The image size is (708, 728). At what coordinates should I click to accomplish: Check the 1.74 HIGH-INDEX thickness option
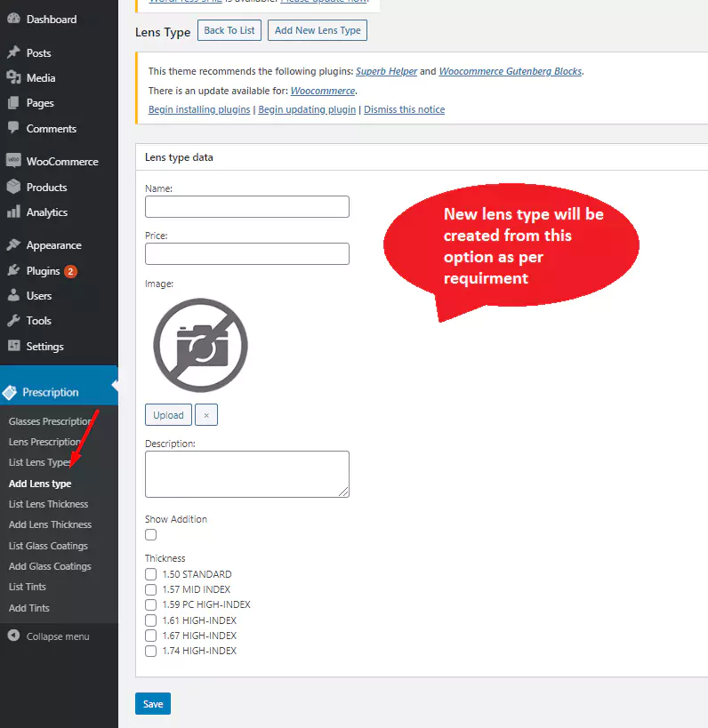coord(150,651)
